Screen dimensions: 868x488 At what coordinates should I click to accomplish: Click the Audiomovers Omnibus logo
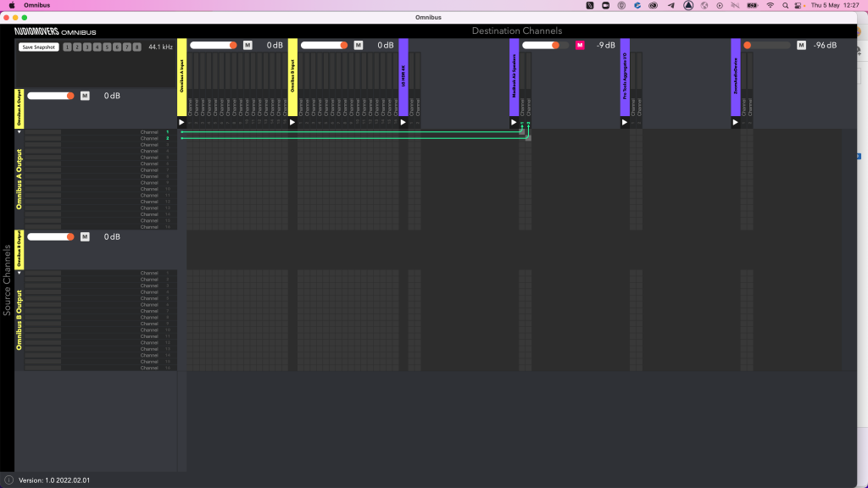[x=55, y=31]
